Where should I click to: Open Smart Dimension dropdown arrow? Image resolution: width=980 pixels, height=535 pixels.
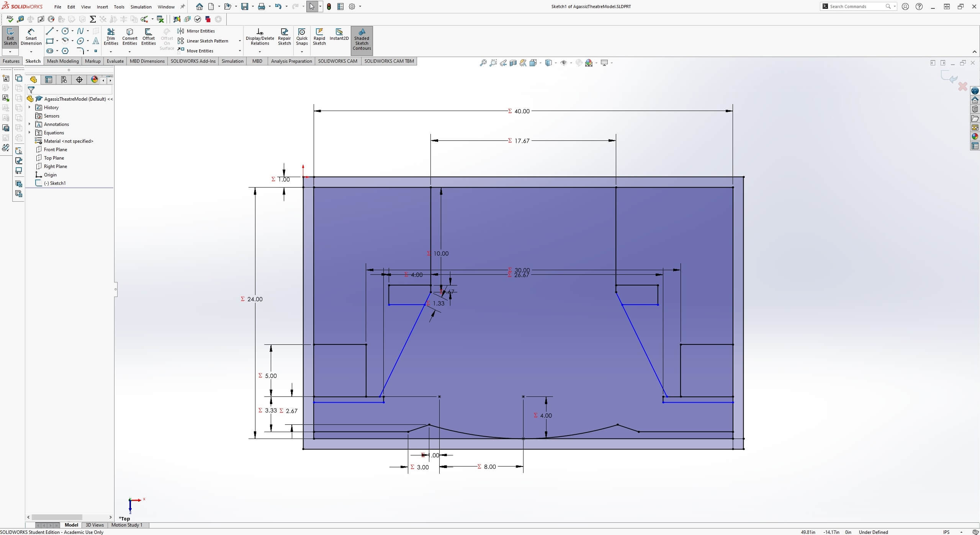(x=31, y=52)
